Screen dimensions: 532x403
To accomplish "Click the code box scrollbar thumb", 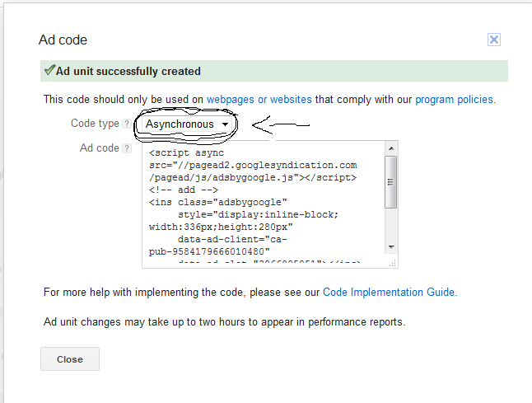I will [391, 182].
